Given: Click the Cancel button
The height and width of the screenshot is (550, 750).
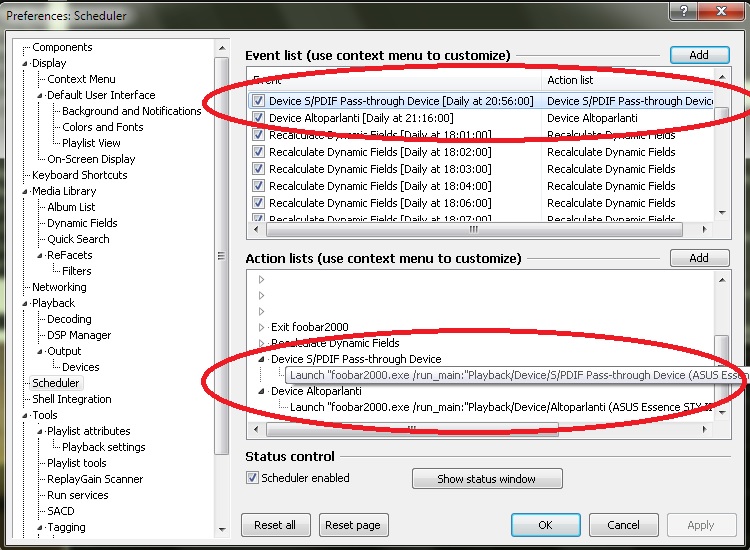Looking at the screenshot, I should pyautogui.click(x=623, y=525).
